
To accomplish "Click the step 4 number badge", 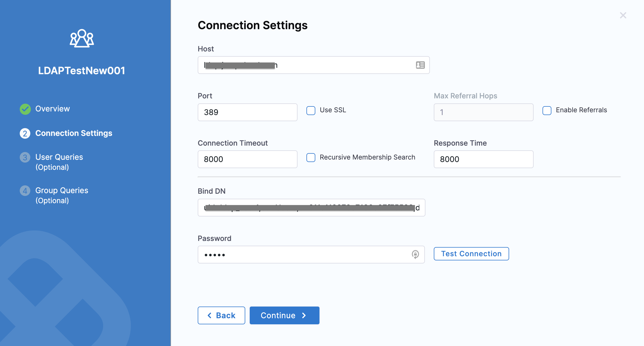I will 25,191.
